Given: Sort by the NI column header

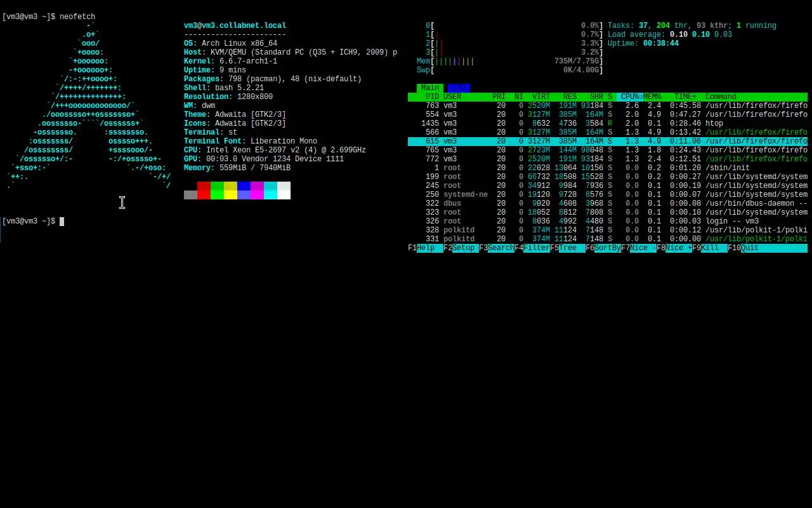Looking at the screenshot, I should pyautogui.click(x=519, y=97).
